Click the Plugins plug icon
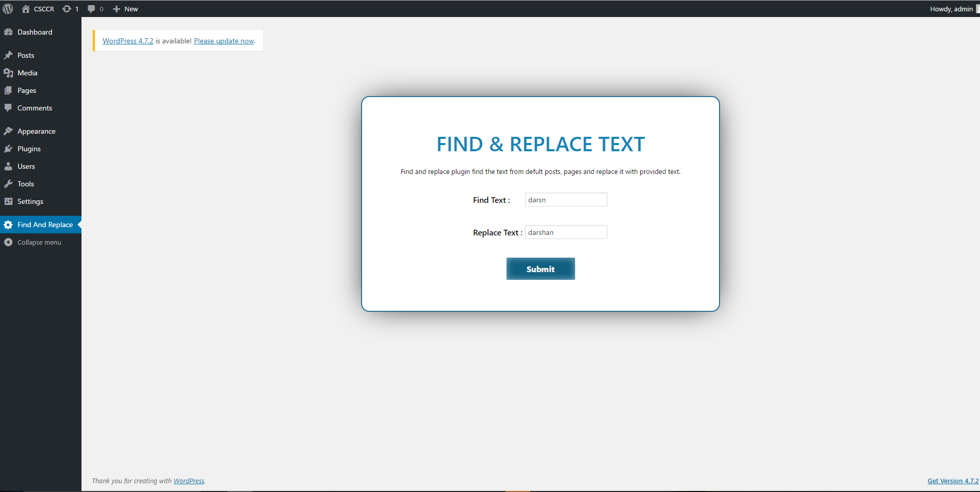Viewport: 980px width, 492px height. coord(8,149)
